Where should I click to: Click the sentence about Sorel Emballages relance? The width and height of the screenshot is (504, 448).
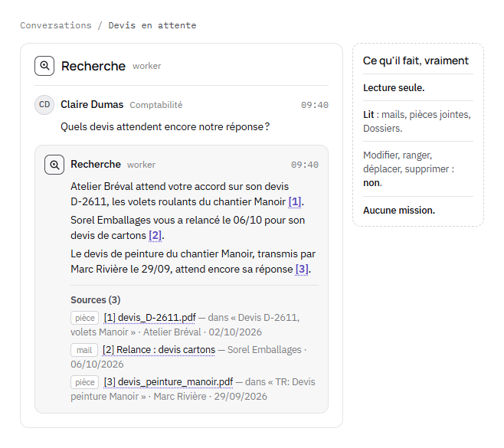pos(188,228)
